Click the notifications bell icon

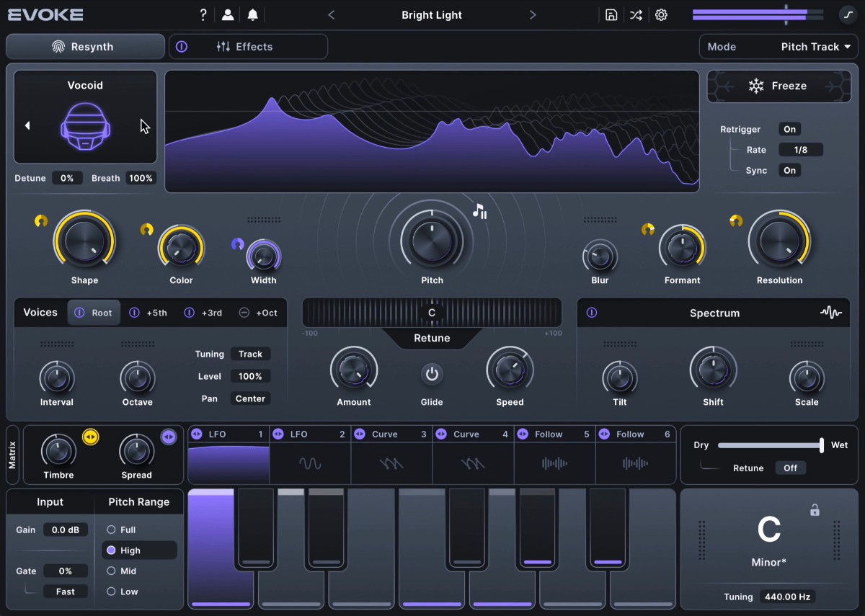click(252, 15)
